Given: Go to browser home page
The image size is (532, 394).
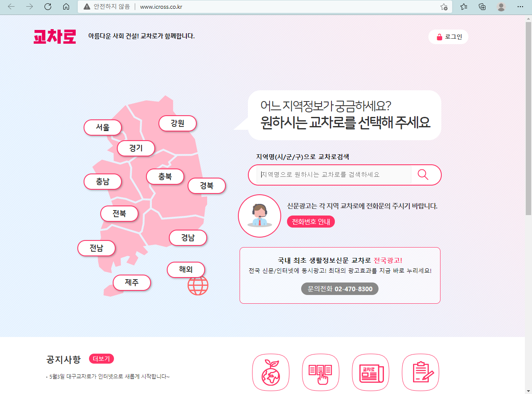Looking at the screenshot, I should click(x=66, y=7).
